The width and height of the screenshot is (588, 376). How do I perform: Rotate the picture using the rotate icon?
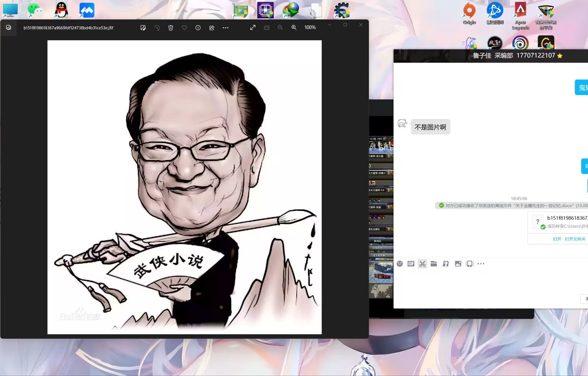[157, 28]
